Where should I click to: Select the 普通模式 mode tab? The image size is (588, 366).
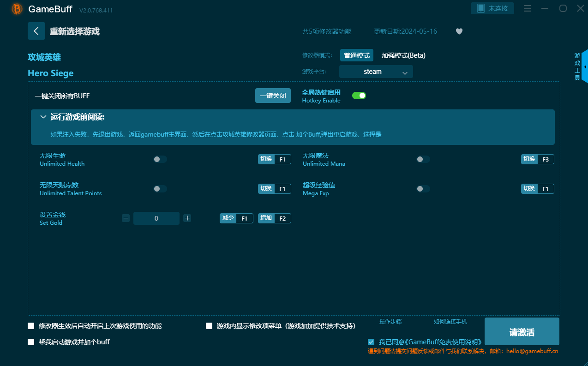click(356, 54)
